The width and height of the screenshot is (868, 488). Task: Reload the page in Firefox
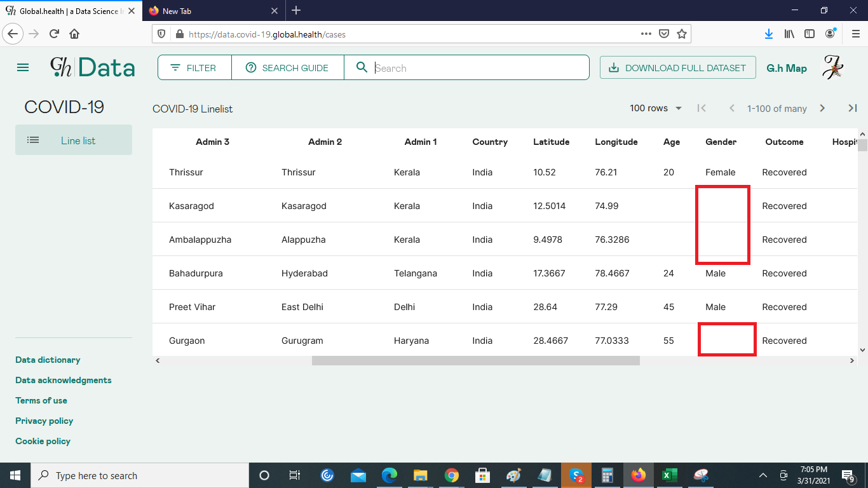(x=55, y=34)
